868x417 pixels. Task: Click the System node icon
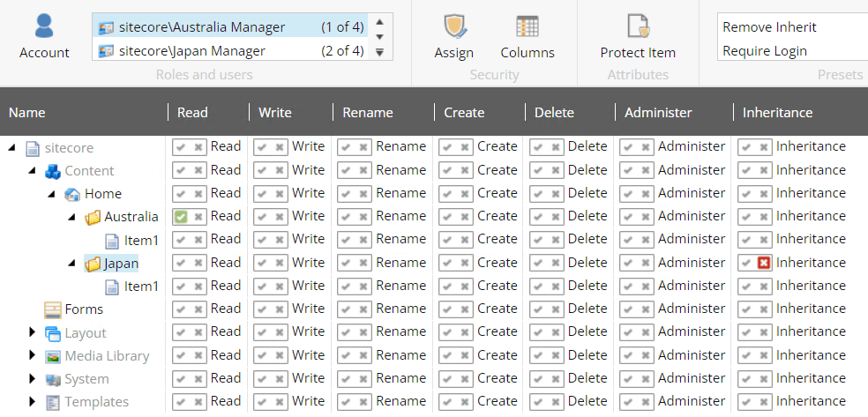click(53, 380)
